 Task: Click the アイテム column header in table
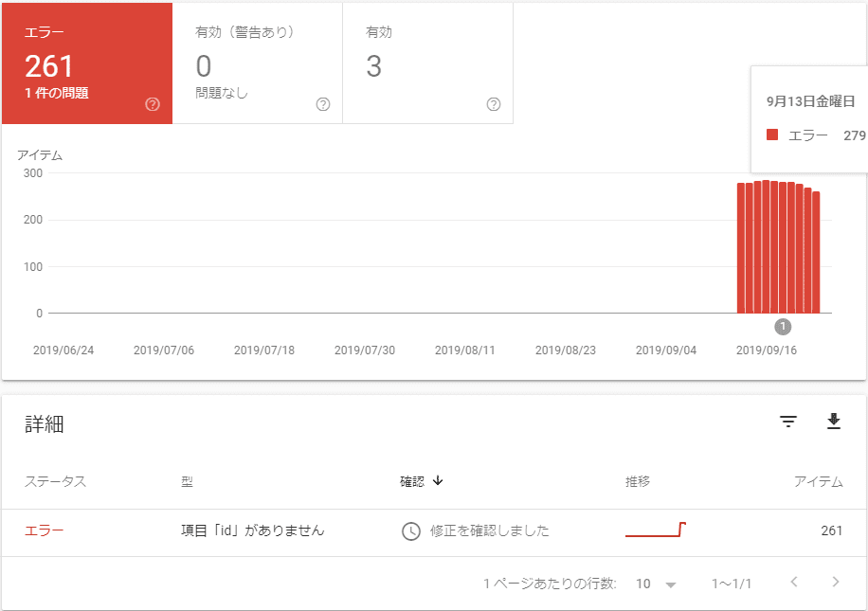(818, 481)
